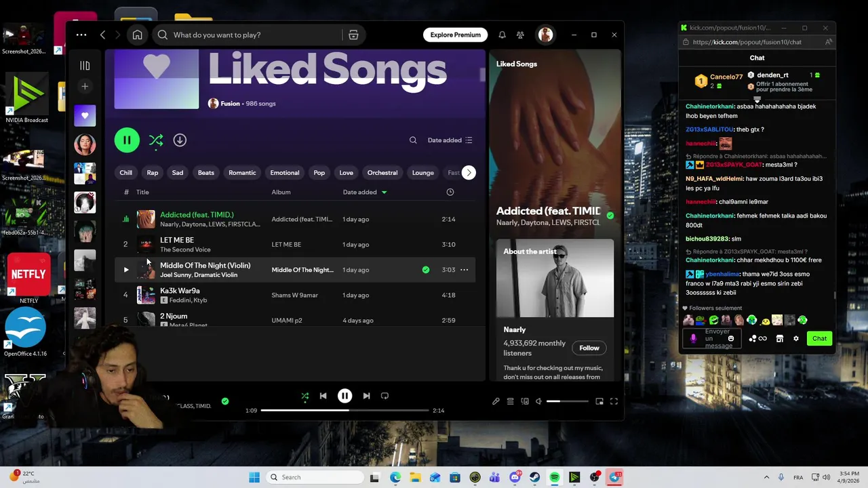Mute with the speaker icon
The image size is (868, 488).
[538, 401]
